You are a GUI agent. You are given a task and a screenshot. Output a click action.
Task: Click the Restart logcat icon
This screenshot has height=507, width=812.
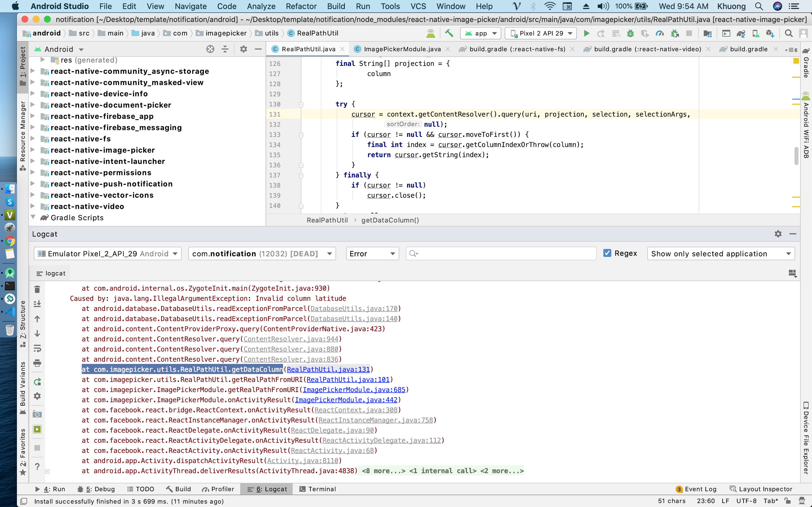pos(37,382)
